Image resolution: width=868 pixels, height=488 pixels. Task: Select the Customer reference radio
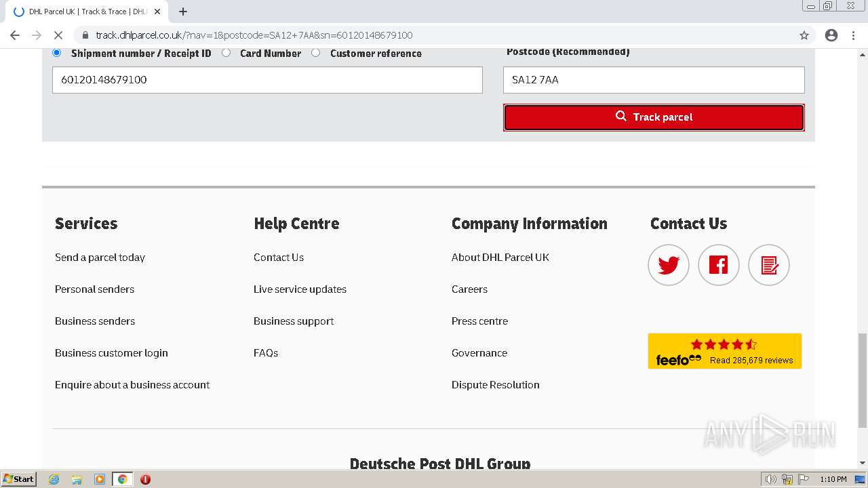tap(315, 53)
